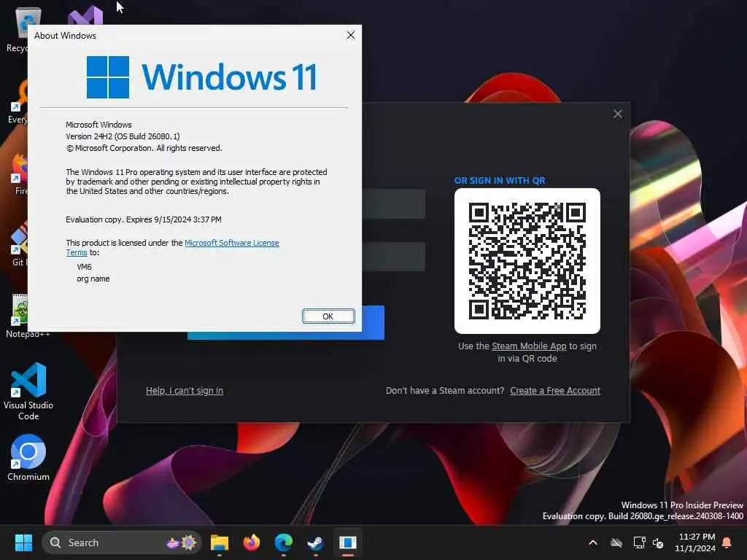The width and height of the screenshot is (747, 560).
Task: Click the "VM6" licensee name
Action: click(x=84, y=267)
